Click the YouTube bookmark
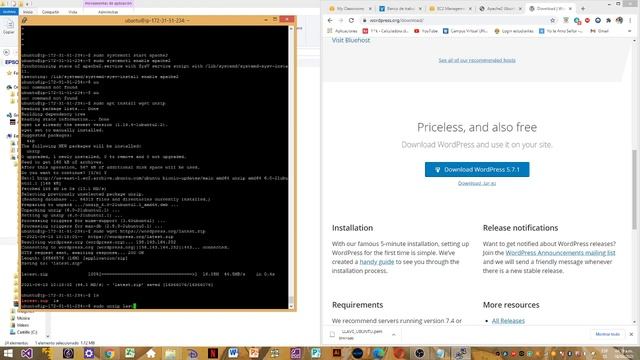 pyautogui.click(x=426, y=31)
